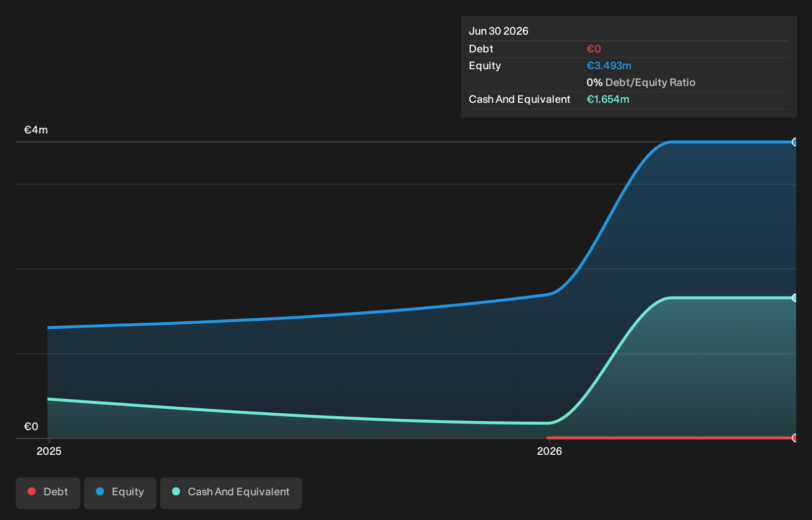Click the 2025 x-axis label
Screen dimensions: 812x520
49,451
